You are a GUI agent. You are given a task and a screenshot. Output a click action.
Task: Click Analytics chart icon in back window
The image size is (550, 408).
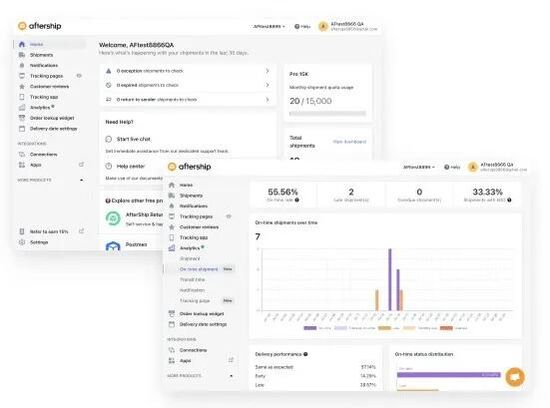click(22, 107)
